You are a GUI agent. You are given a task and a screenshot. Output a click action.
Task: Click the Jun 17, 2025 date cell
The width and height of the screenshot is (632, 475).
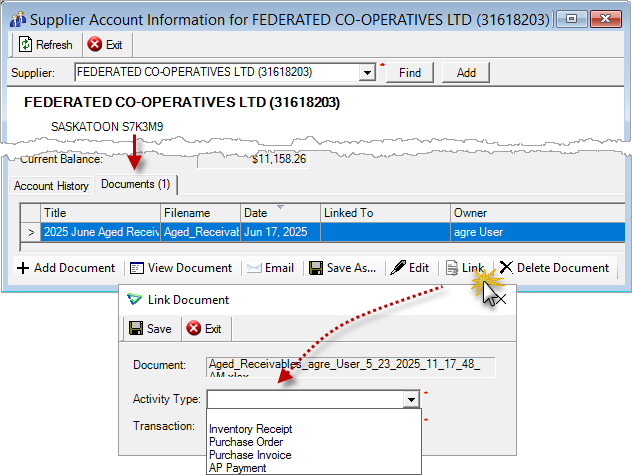point(280,232)
